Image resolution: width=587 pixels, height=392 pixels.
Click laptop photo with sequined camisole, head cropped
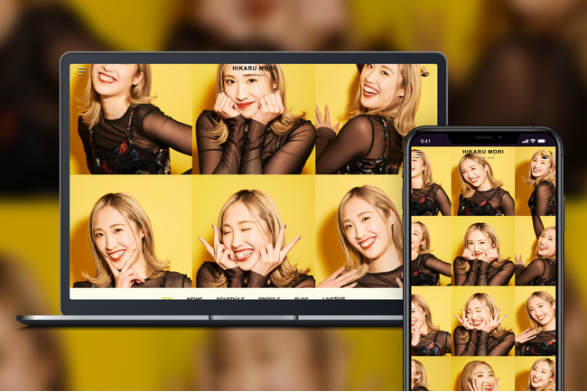click(131, 119)
